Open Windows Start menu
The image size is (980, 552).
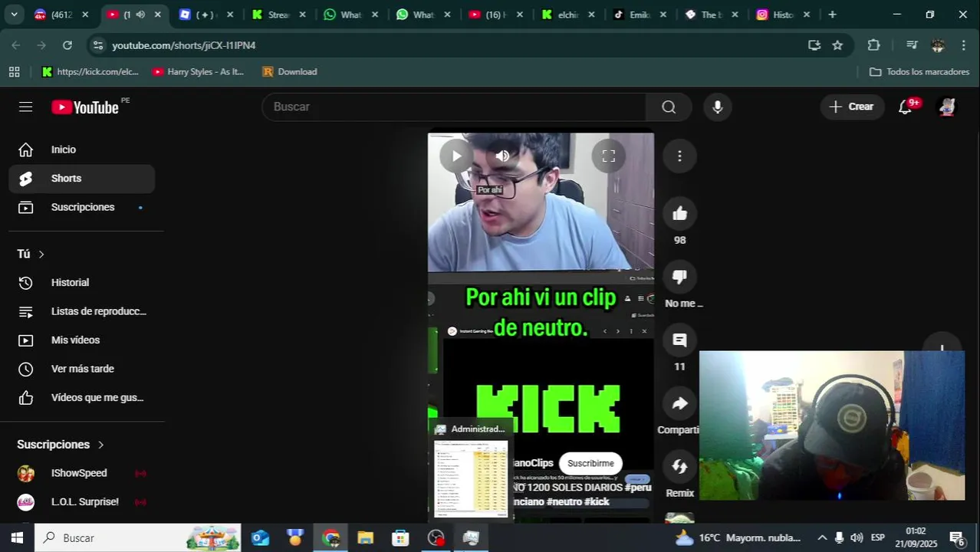(x=17, y=538)
